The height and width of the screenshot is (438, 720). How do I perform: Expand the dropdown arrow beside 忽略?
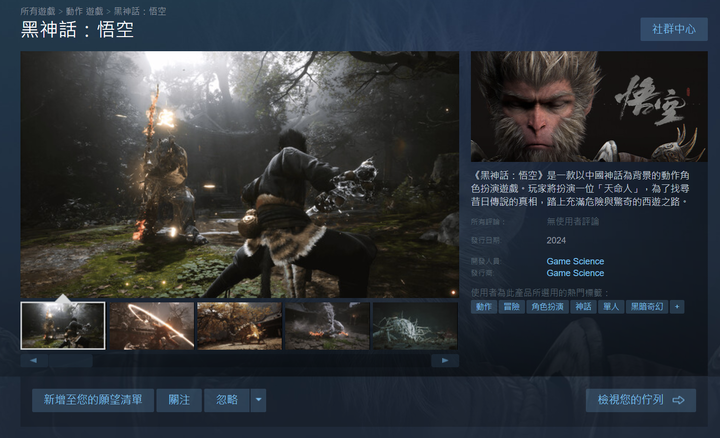click(x=259, y=400)
